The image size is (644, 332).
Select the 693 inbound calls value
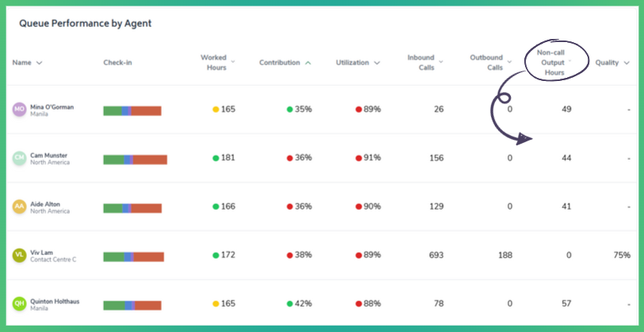(435, 255)
